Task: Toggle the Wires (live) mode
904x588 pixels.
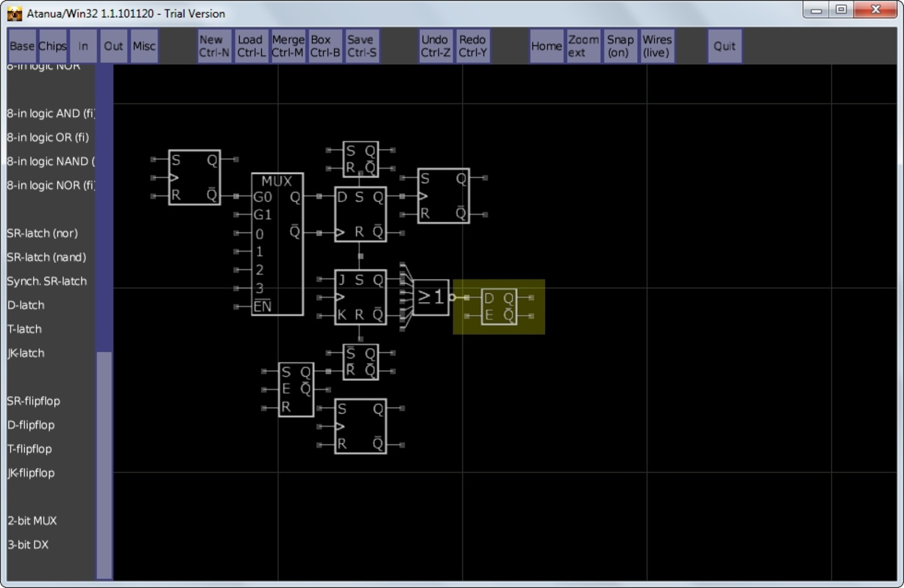Action: coord(657,46)
